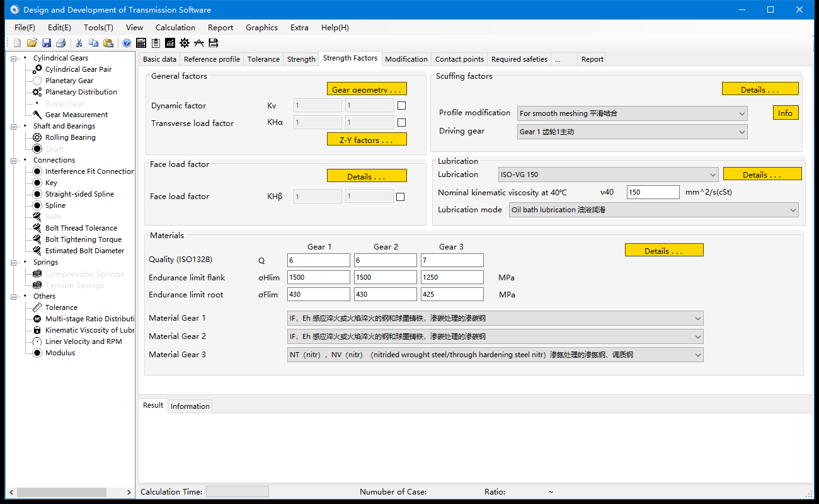Viewport: 819px width, 504px height.
Task: Open the Graphics menu
Action: coord(261,28)
